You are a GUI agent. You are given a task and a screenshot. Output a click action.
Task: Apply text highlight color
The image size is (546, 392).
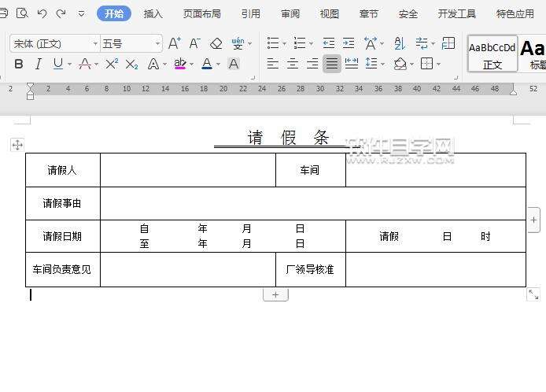pos(180,64)
